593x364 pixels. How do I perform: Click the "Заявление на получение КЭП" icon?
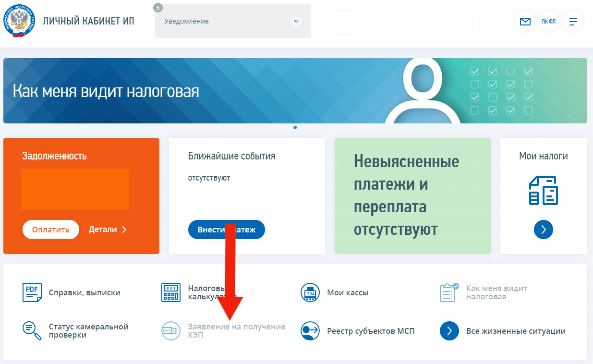point(170,330)
